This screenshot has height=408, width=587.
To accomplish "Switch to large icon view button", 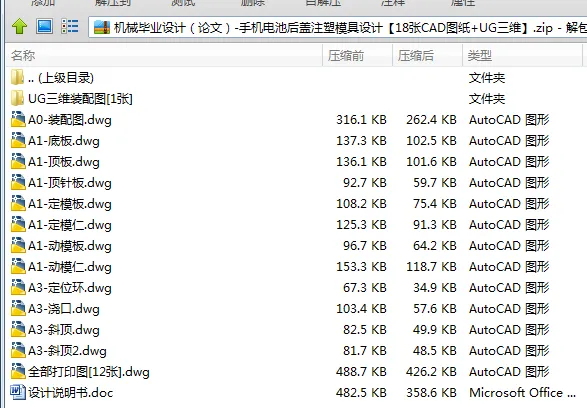I will tap(44, 26).
